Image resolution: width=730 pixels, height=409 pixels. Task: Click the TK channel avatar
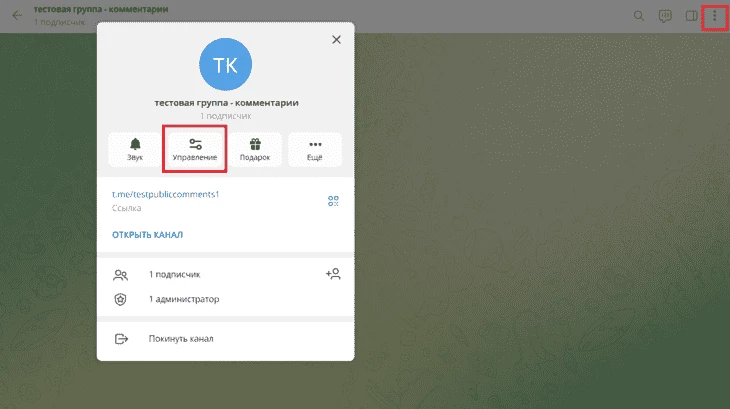click(x=226, y=66)
